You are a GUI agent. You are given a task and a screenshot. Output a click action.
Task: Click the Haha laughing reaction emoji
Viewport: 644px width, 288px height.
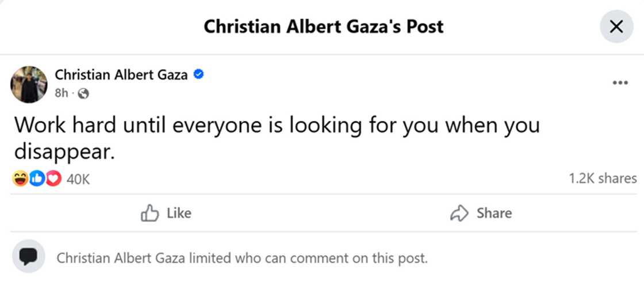[20, 179]
